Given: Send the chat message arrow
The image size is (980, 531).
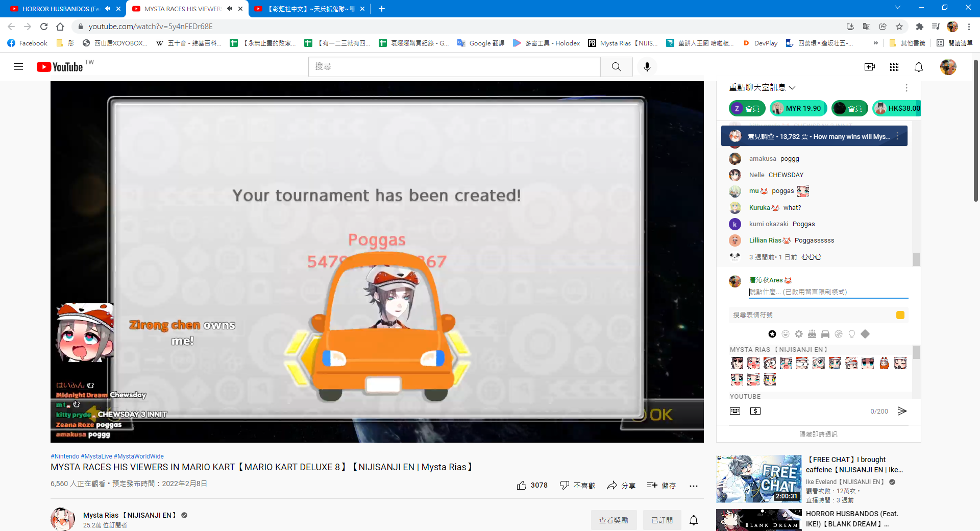Looking at the screenshot, I should (902, 411).
